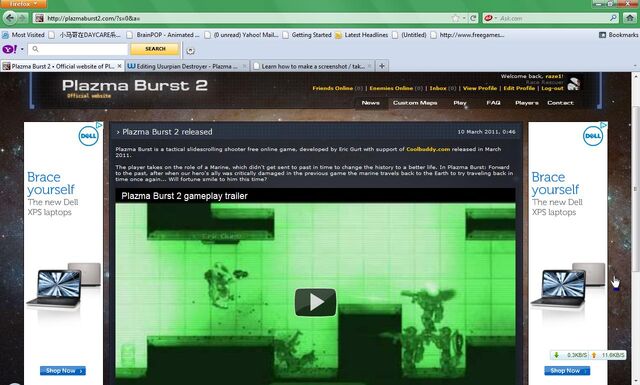This screenshot has width=640, height=385.
Task: Open the Firefox home page icon
Action: [631, 18]
